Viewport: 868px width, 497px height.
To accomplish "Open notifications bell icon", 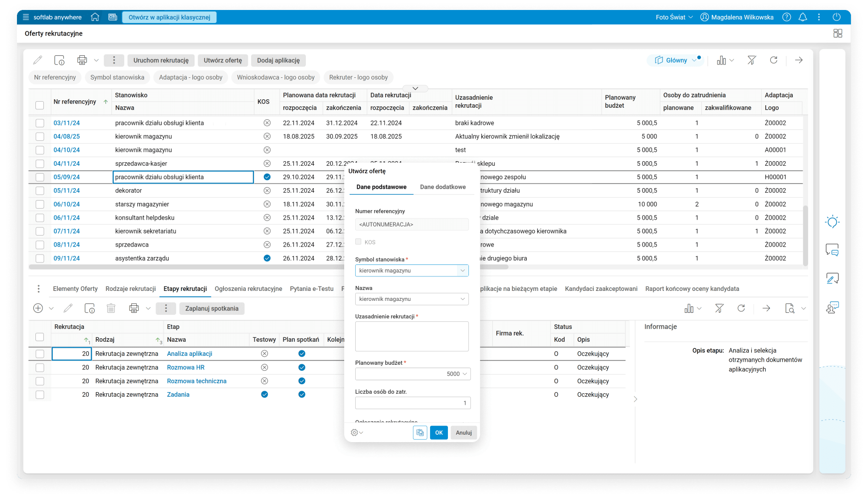I will click(x=803, y=17).
